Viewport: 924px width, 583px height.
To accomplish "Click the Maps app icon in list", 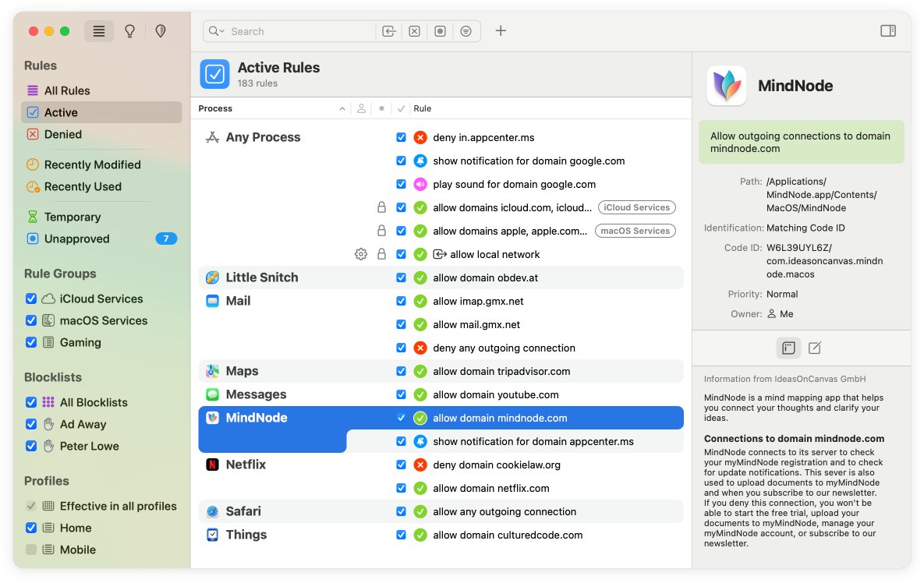I will 212,371.
